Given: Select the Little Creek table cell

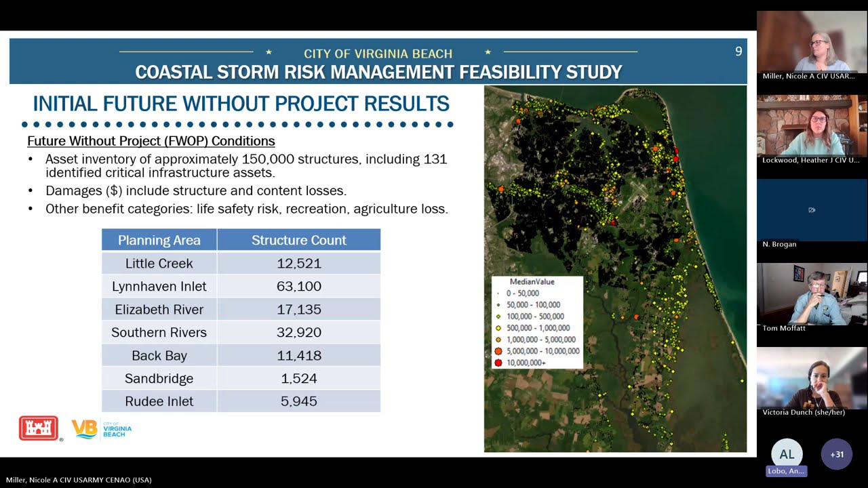Looking at the screenshot, I should click(159, 263).
